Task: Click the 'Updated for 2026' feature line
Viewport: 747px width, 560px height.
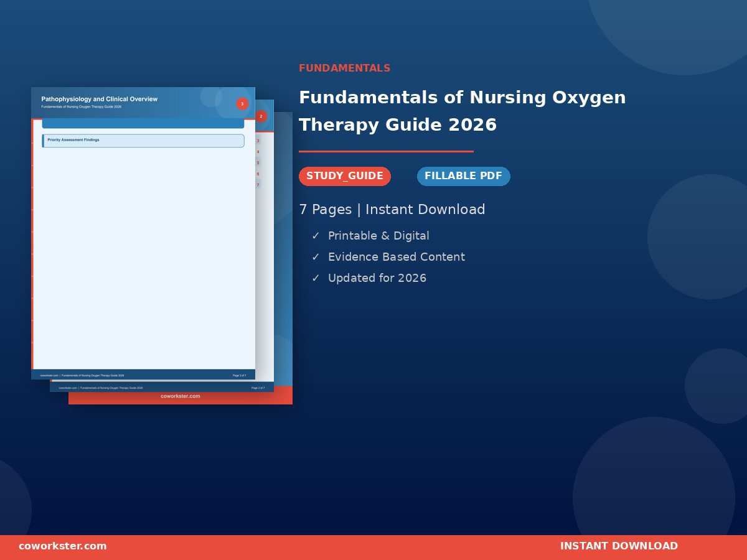Action: [x=377, y=278]
